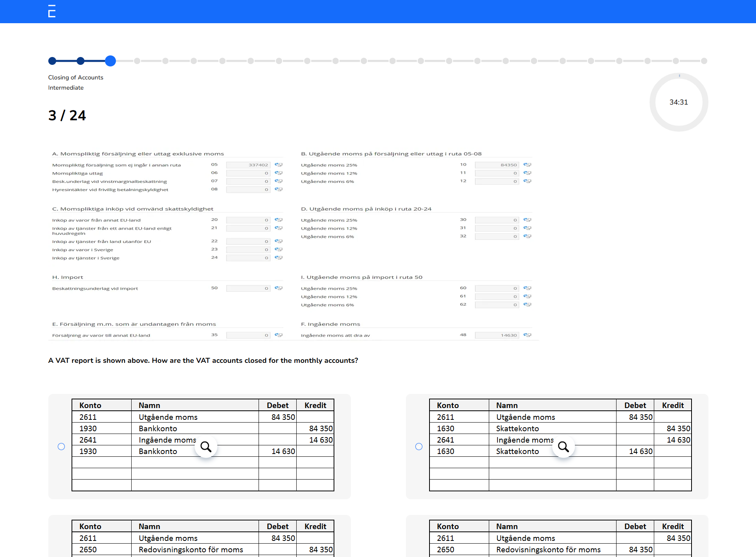Click second step dot in progress bar

click(x=81, y=61)
